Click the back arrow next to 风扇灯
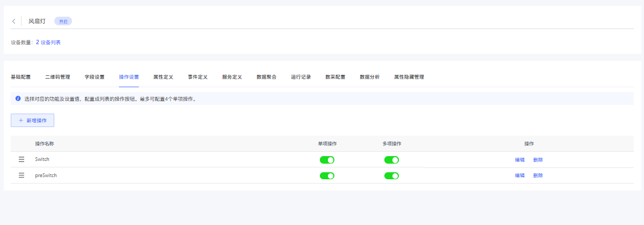Screen dimensions: 644x225 [x=14, y=22]
